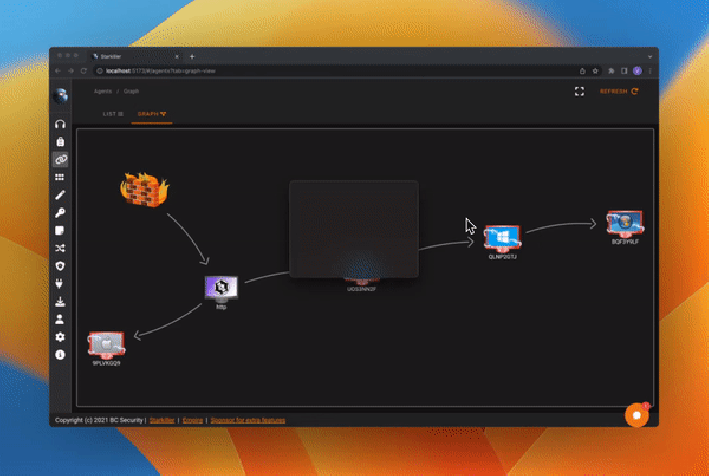Open the Starkiller footer link

(x=160, y=420)
